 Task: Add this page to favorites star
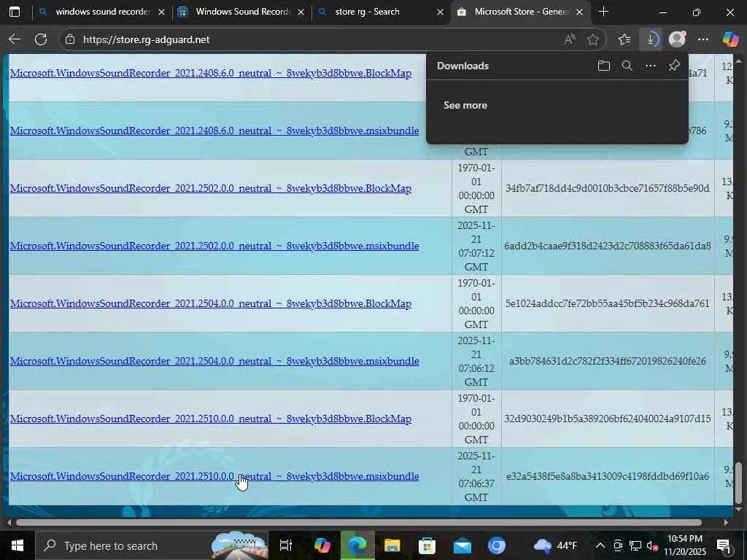tap(593, 39)
